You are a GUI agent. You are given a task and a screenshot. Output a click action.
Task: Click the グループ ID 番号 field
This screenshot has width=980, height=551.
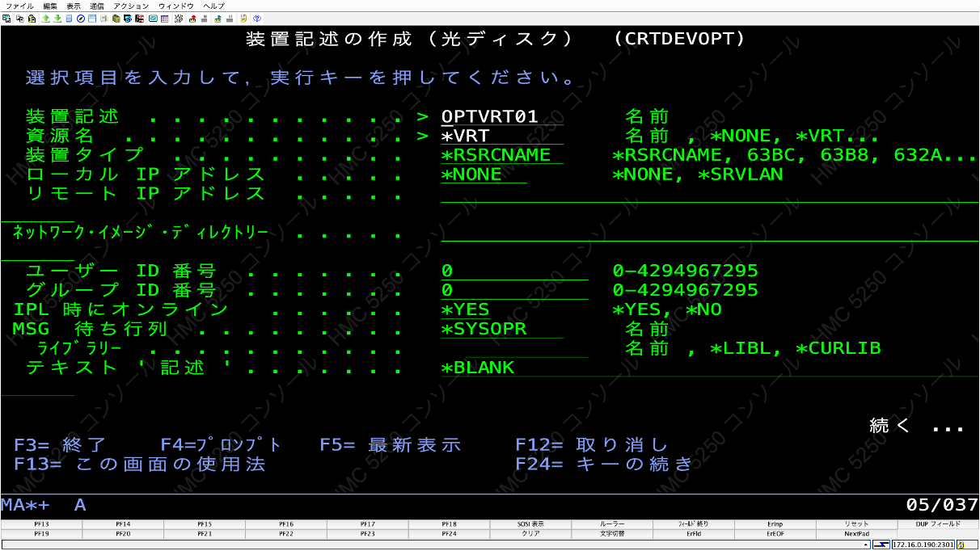514,290
